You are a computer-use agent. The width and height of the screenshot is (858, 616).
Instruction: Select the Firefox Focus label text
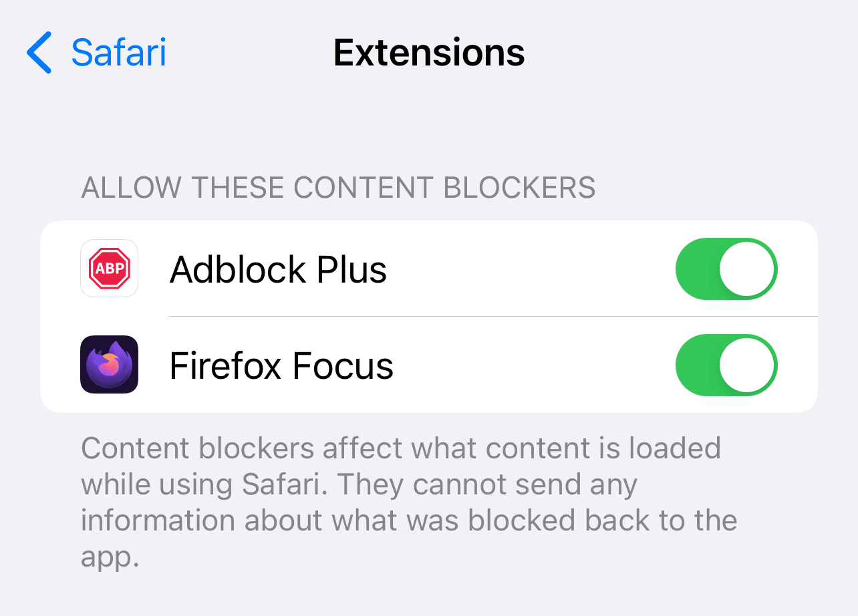[281, 365]
